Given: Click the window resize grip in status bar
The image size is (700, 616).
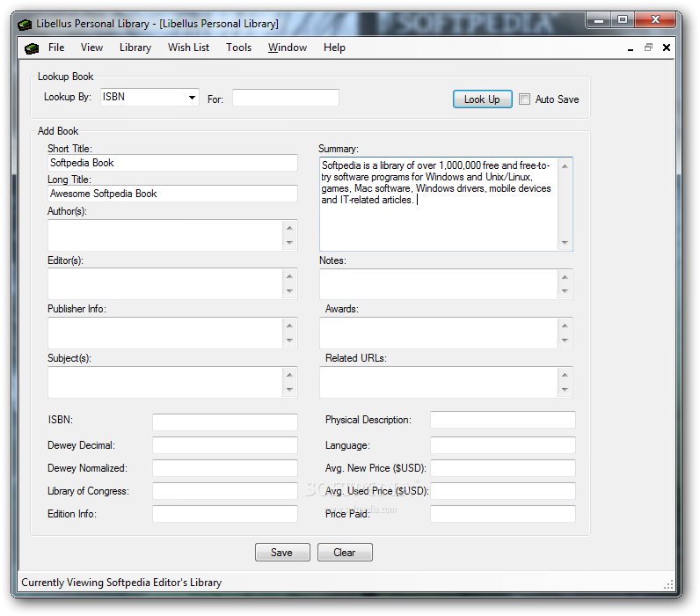Looking at the screenshot, I should 668,584.
